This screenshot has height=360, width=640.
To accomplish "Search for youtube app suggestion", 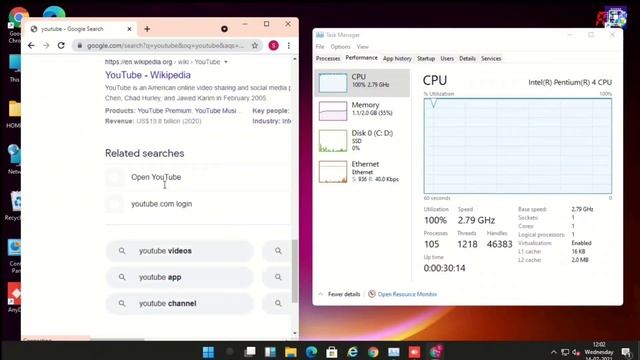I will [180, 277].
